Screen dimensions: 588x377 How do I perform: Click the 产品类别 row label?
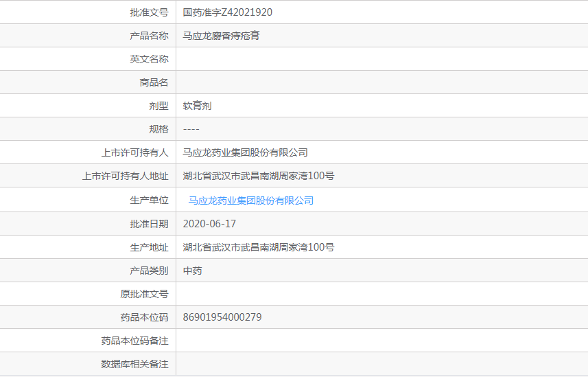tap(150, 271)
